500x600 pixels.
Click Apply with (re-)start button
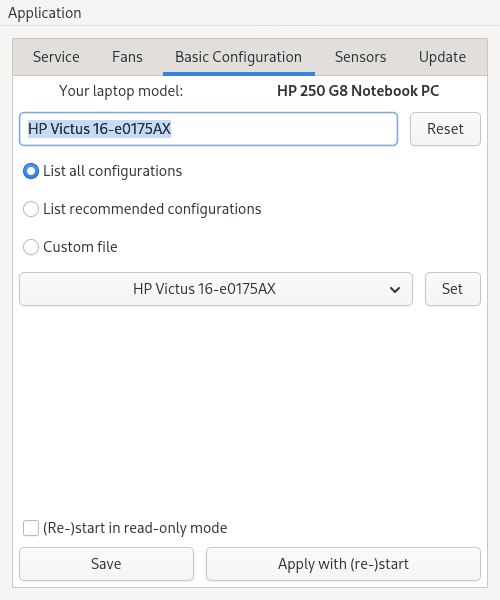tap(343, 564)
